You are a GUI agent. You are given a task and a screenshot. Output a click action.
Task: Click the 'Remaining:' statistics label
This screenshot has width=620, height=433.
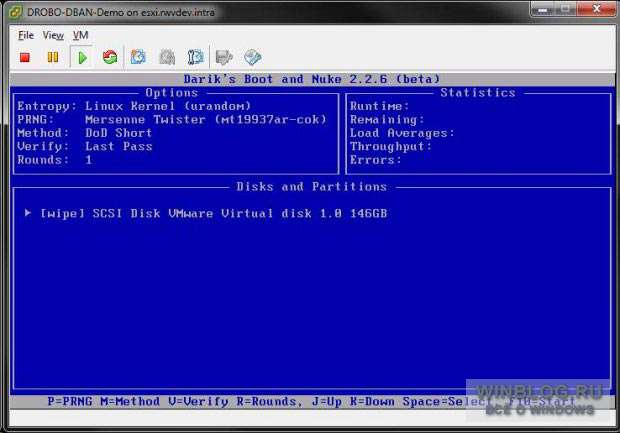click(387, 119)
